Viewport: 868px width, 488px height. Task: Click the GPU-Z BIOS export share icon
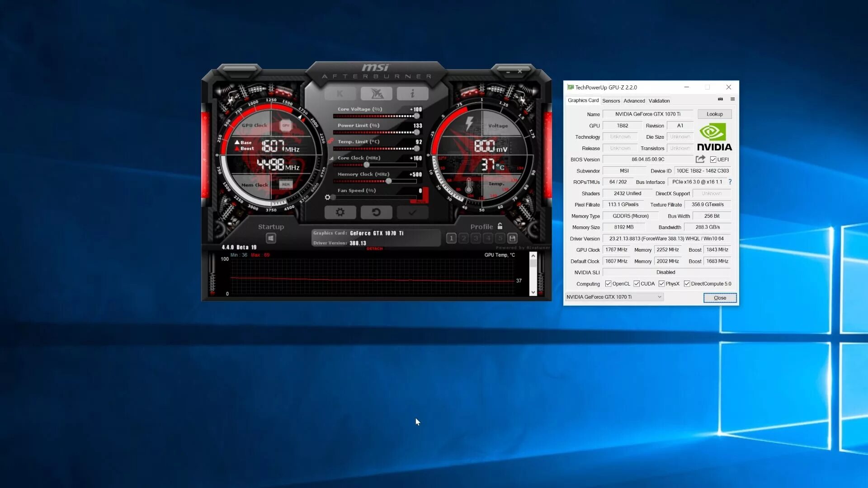point(700,159)
